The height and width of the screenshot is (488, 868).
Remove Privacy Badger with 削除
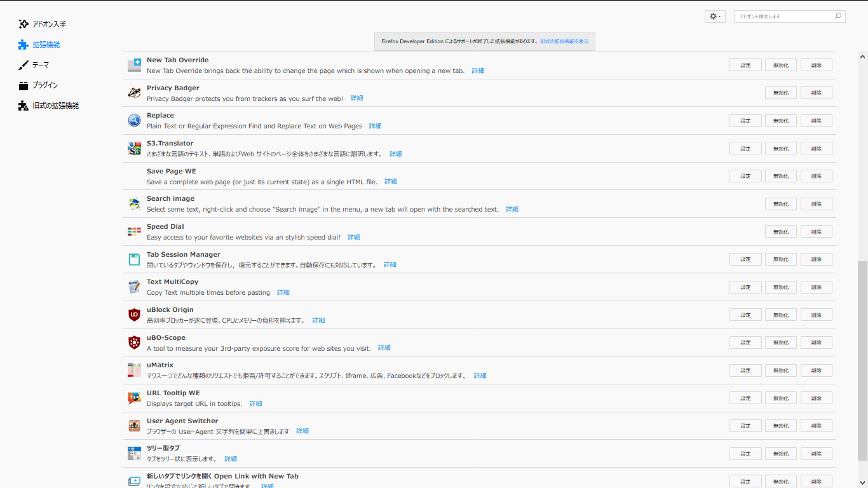pyautogui.click(x=817, y=93)
